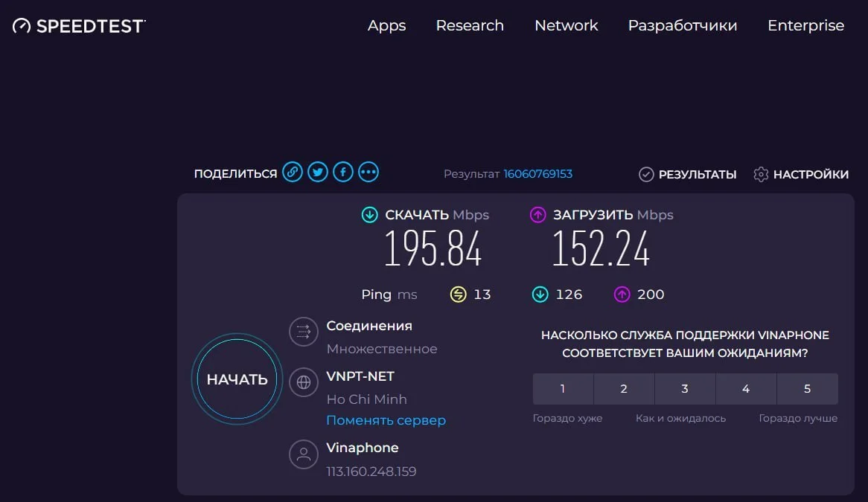Click the connections mode icon
868x502 pixels.
(x=304, y=332)
